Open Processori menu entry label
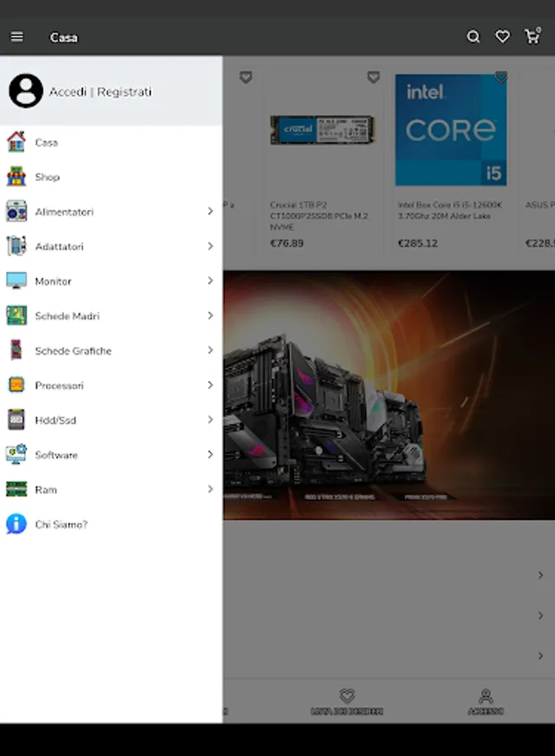 [60, 386]
